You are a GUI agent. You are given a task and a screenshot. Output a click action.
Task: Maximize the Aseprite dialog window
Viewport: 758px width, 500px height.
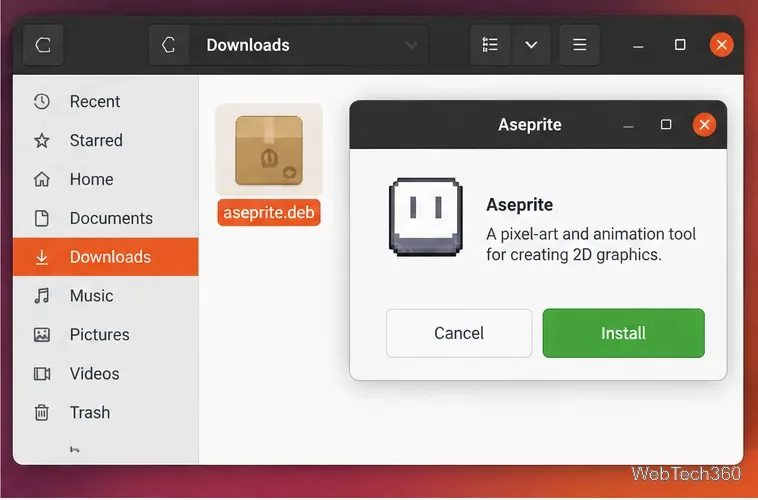point(666,125)
